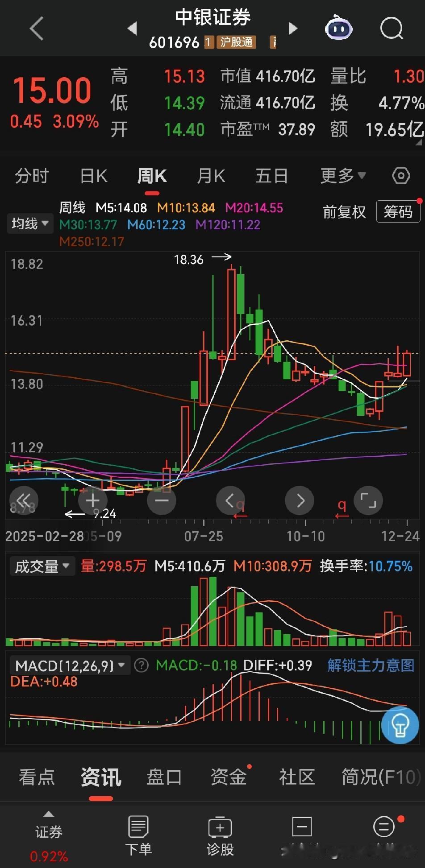
Task: Open the search magnifier icon
Action: pos(392,29)
